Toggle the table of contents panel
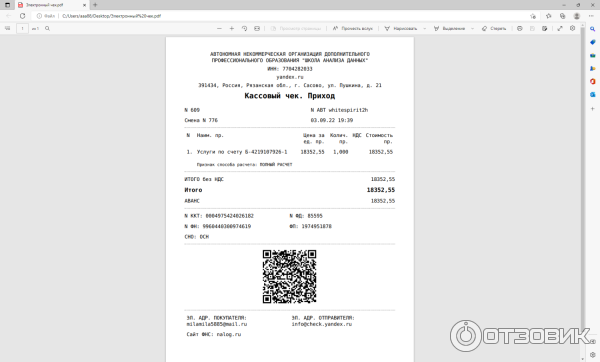Viewport: 600px width, 362px height. click(x=7, y=28)
